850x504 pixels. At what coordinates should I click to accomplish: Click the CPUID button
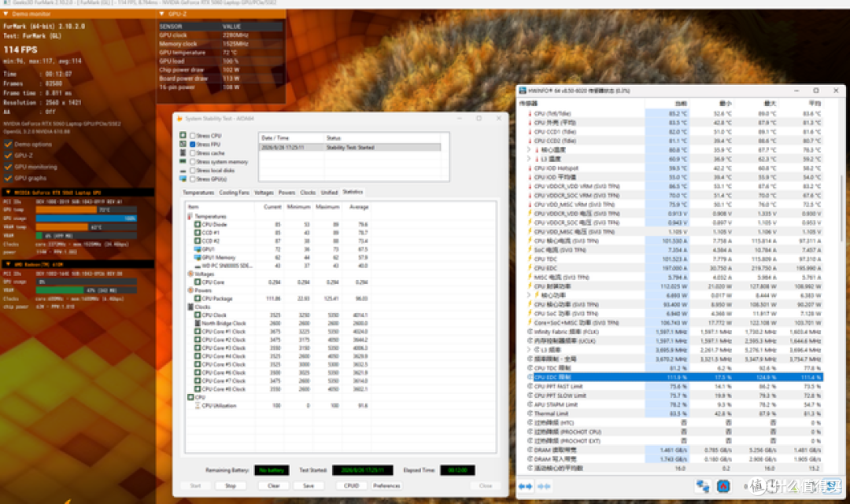coord(351,486)
